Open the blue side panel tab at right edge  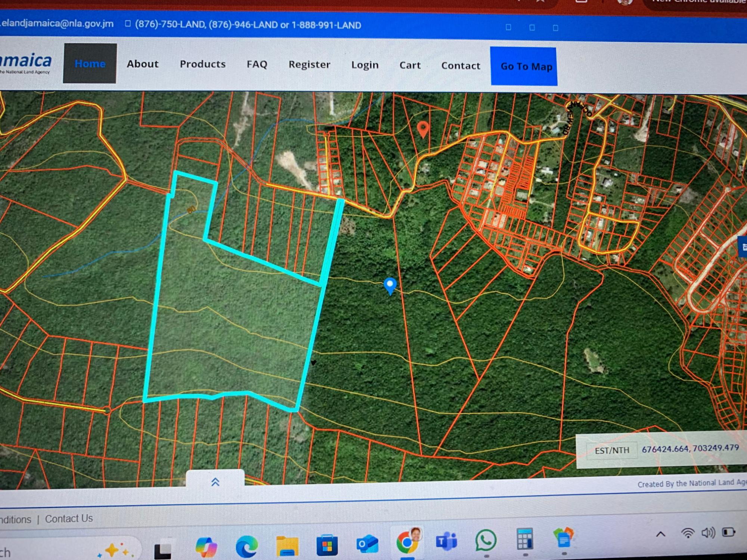point(743,246)
